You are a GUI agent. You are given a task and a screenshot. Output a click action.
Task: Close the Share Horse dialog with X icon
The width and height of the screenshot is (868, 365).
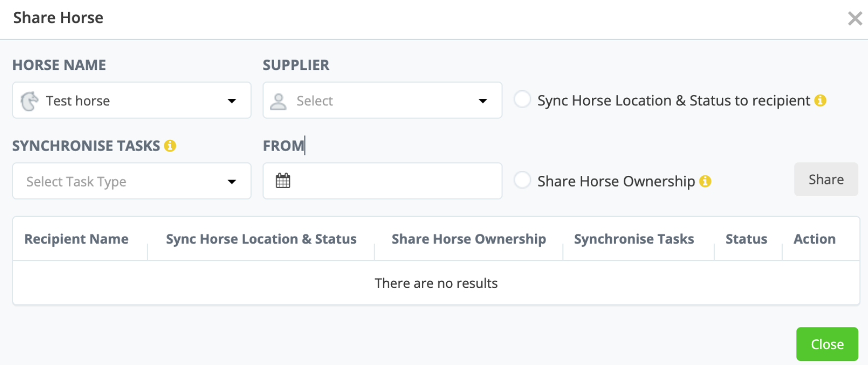point(855,19)
